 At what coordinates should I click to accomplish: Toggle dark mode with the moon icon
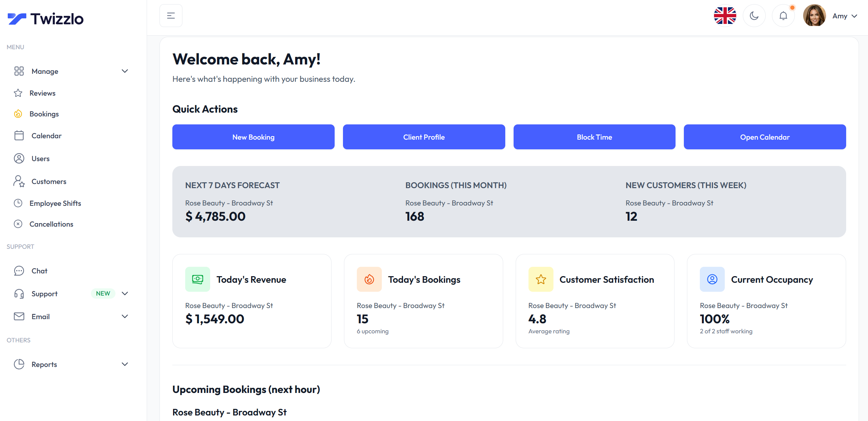tap(754, 15)
